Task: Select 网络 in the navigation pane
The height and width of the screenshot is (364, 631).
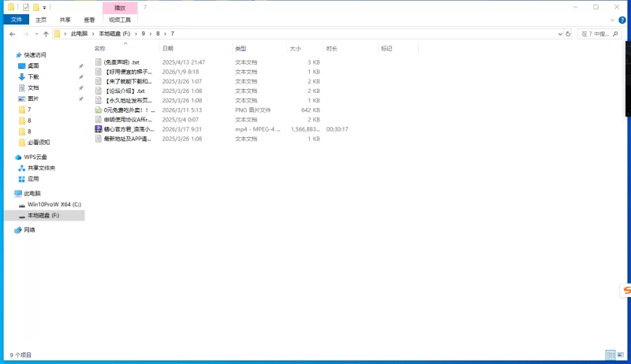Action: (29, 230)
